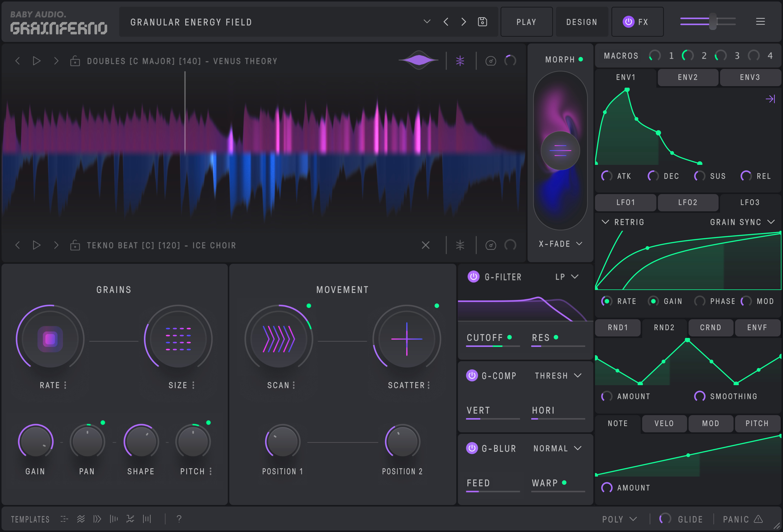Click the lock icon beside Tekno Beat sample name

tap(75, 245)
